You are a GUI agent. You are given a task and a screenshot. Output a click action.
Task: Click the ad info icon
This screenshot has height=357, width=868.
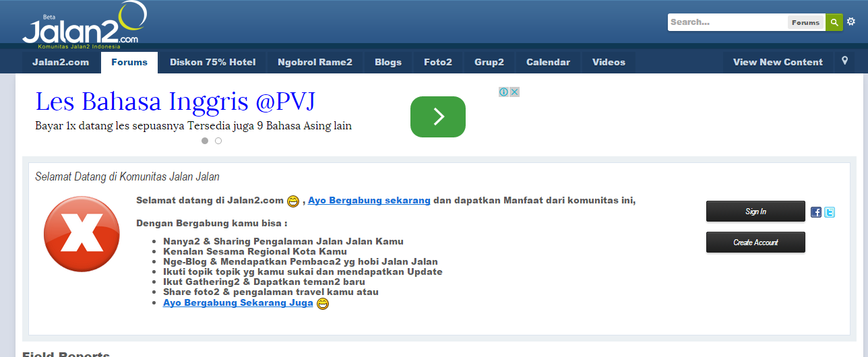503,92
